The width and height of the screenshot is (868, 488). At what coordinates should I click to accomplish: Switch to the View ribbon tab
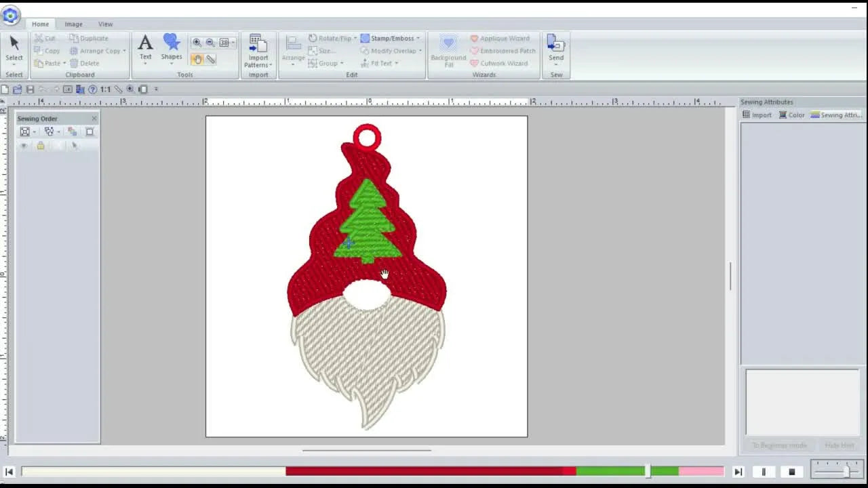pos(105,24)
